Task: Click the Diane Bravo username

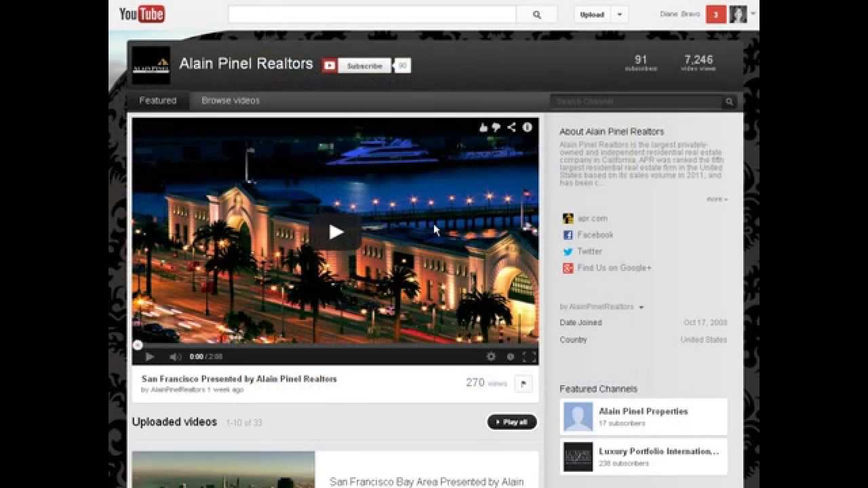Action: click(x=680, y=14)
